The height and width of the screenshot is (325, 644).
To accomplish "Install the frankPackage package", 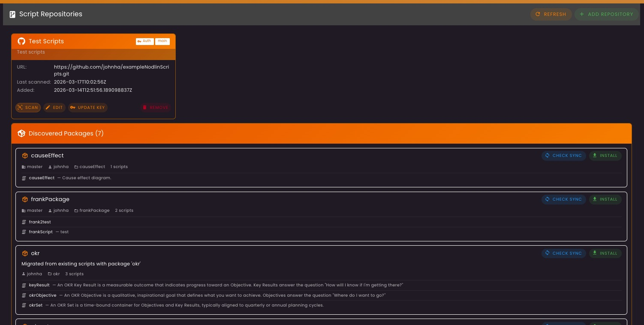I will click(605, 199).
